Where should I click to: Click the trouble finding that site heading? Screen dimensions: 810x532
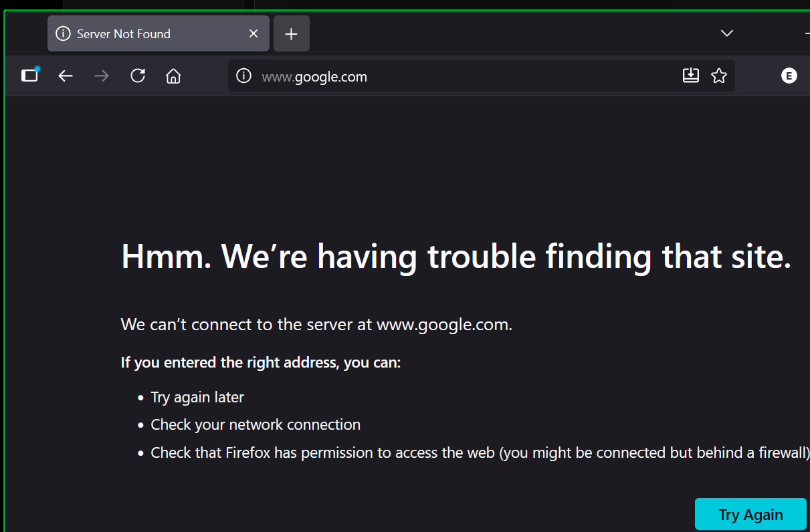pyautogui.click(x=456, y=257)
